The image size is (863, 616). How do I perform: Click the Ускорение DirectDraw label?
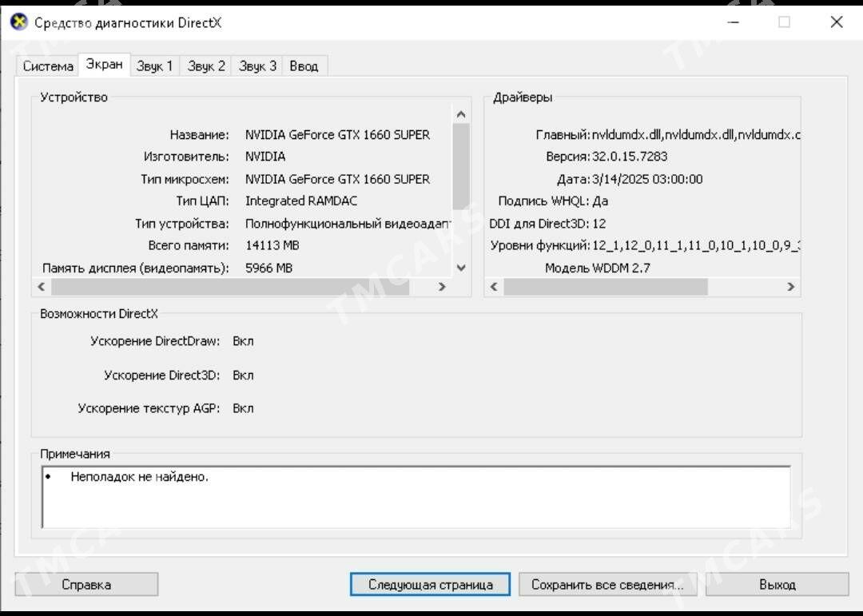tap(155, 341)
